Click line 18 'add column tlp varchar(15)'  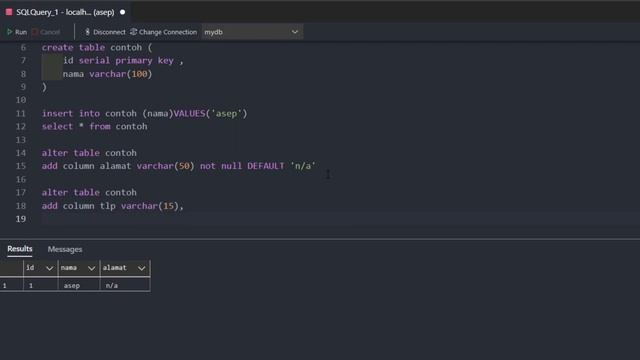point(113,206)
